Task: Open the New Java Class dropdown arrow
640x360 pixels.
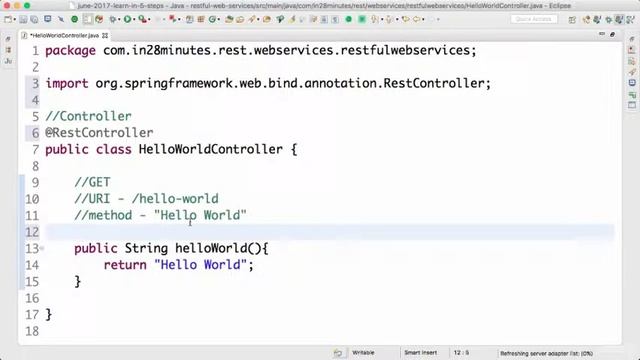Action: click(x=219, y=20)
